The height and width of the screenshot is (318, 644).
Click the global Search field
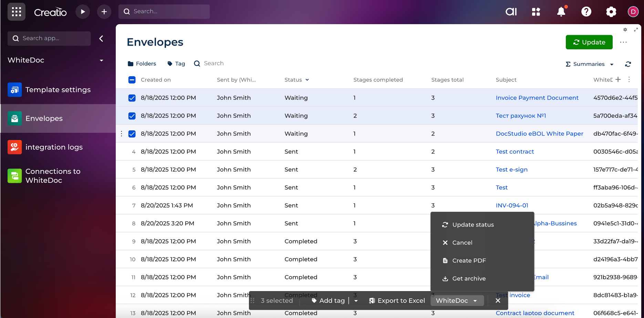pyautogui.click(x=164, y=11)
